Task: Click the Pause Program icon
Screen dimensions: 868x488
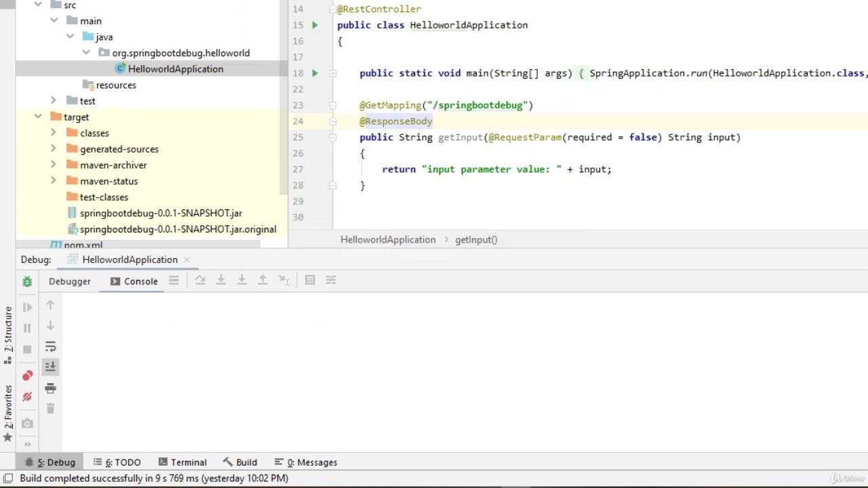Action: coord(27,328)
